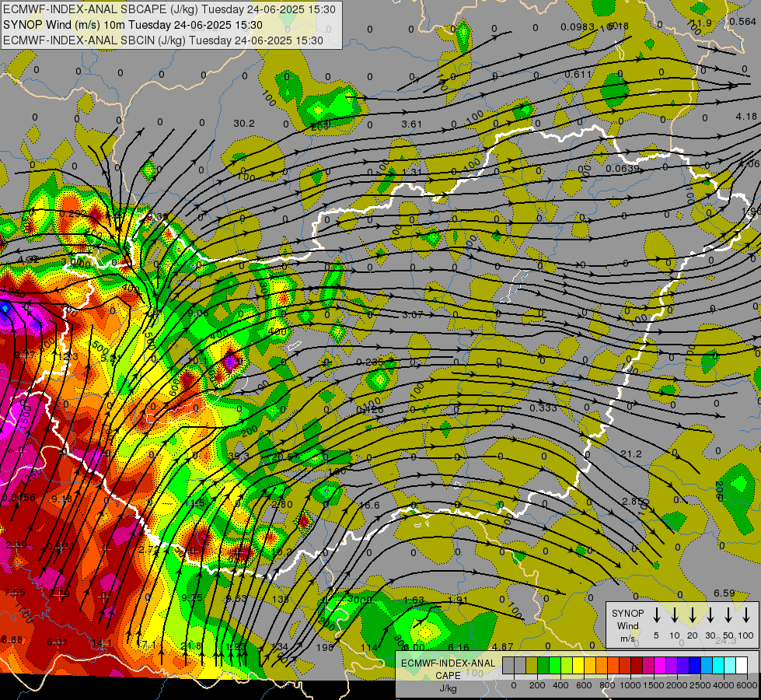Image resolution: width=761 pixels, height=700 pixels.
Task: Click the '4000' tick label on the CAPE scale
Action: click(724, 685)
